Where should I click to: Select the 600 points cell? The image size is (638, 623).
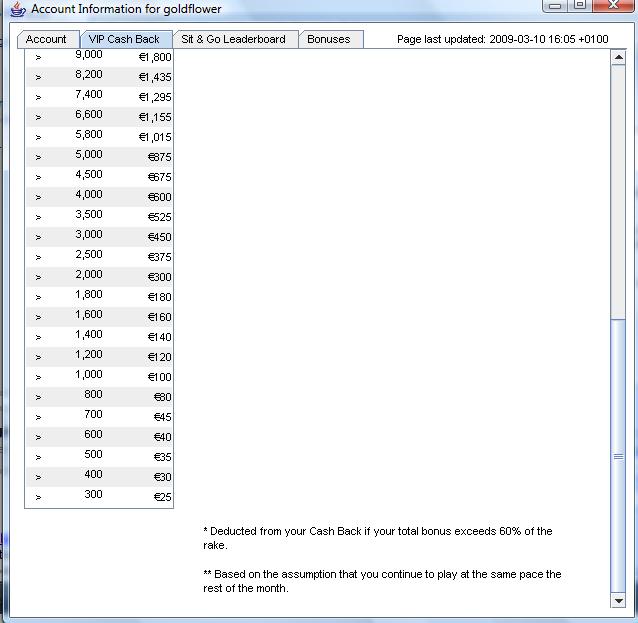point(93,434)
